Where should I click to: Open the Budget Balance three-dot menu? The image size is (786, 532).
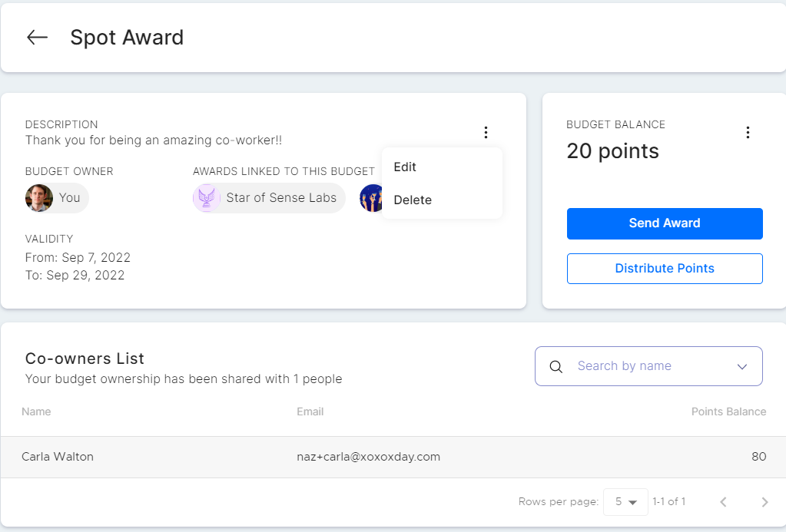[748, 133]
